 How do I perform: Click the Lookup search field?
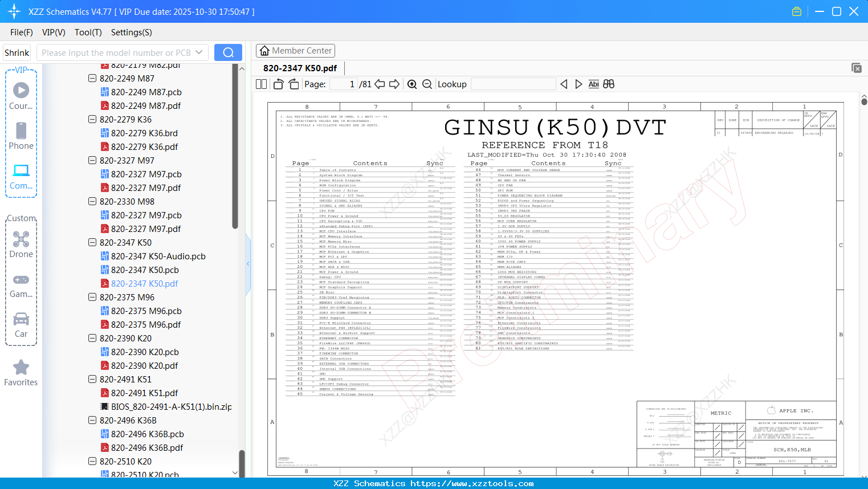click(x=513, y=84)
